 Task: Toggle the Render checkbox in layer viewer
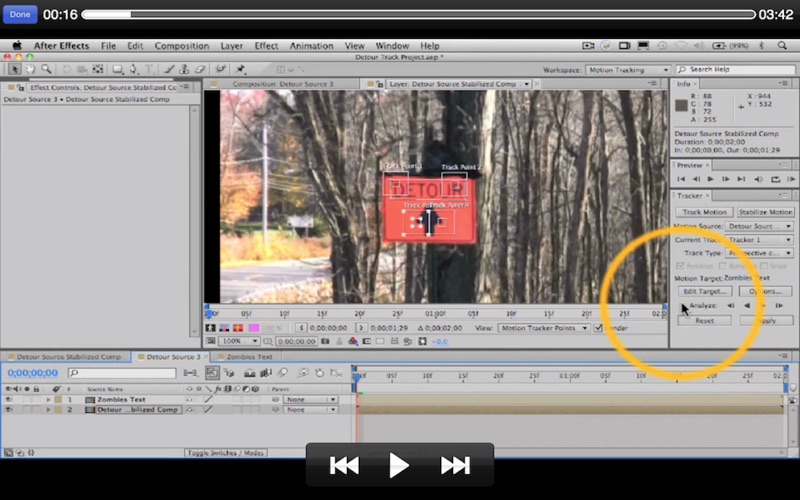tap(598, 328)
